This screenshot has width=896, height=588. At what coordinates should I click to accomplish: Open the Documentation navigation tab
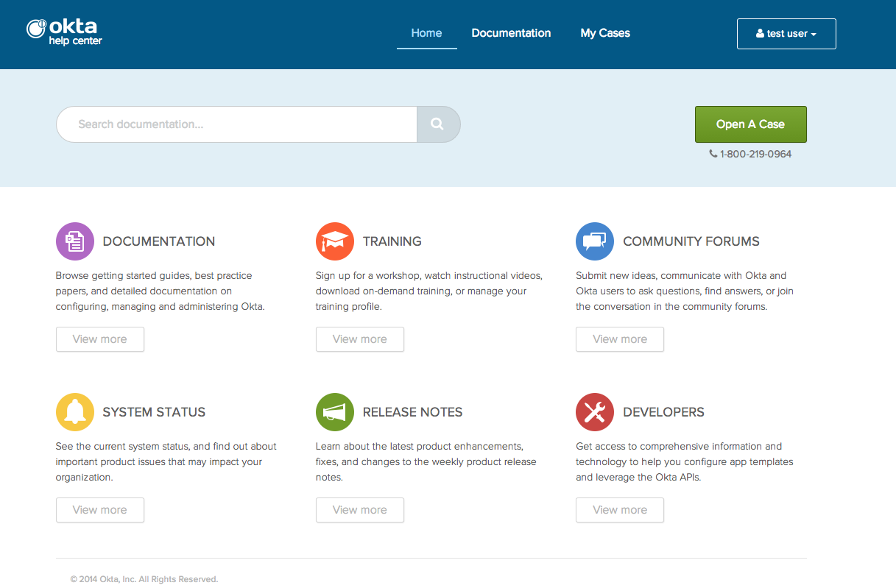511,33
